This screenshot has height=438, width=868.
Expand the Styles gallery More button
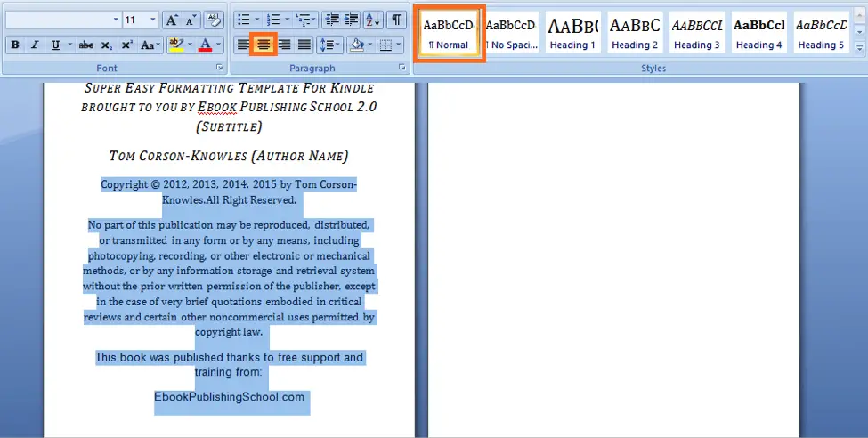pyautogui.click(x=860, y=49)
